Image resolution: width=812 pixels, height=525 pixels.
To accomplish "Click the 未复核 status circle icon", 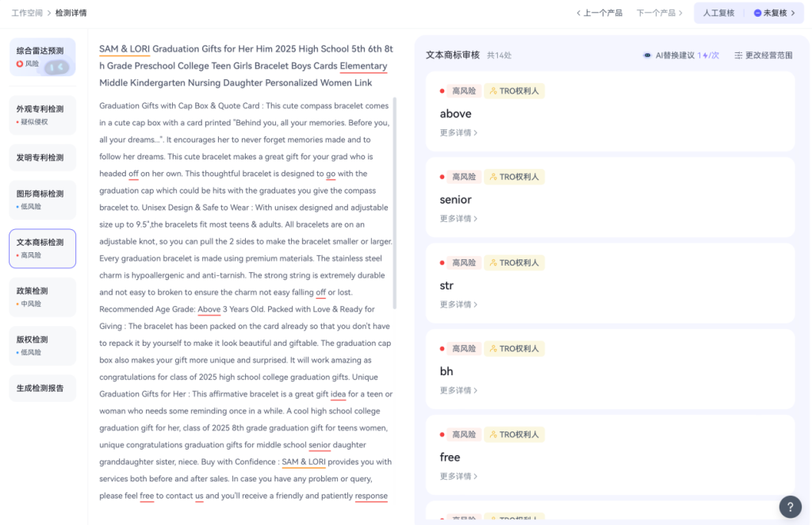I will 757,13.
